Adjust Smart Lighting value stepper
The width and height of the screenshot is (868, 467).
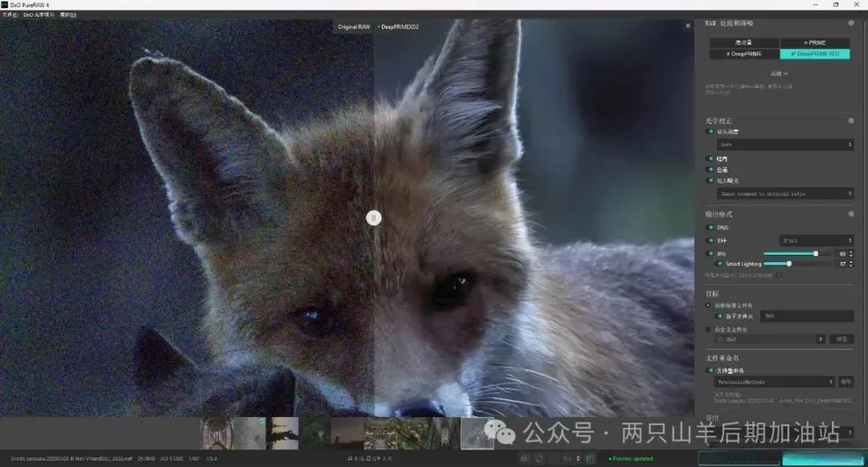point(851,264)
